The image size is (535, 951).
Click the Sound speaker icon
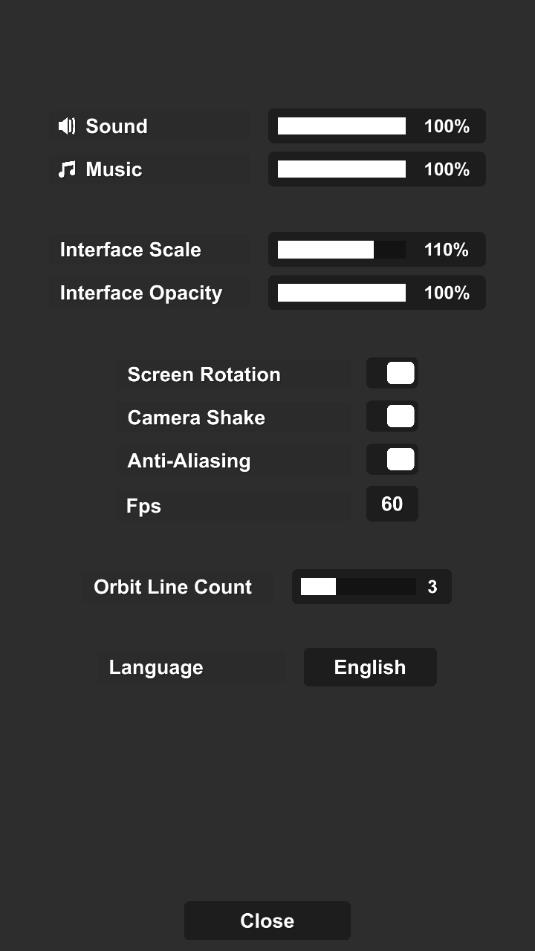(67, 126)
